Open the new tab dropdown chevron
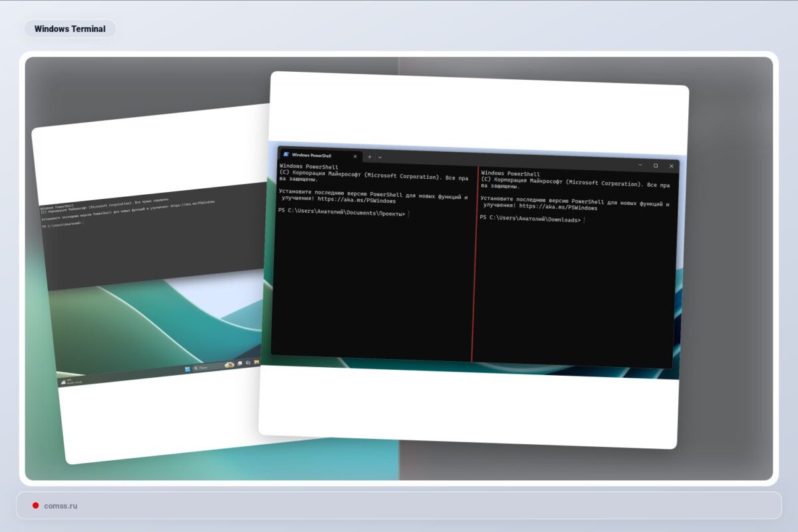 pos(379,157)
